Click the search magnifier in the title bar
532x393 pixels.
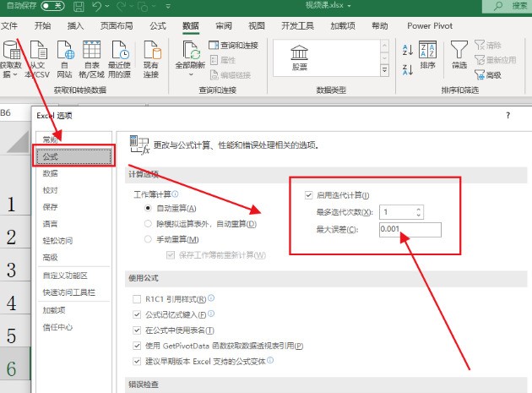[x=498, y=6]
